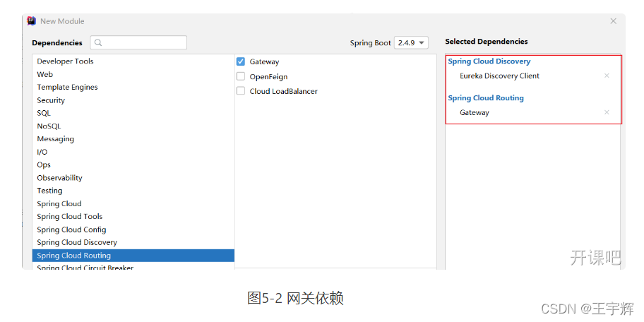Select the Spring Cloud Circuit Breaker category
Image resolution: width=644 pixels, height=322 pixels.
[x=133, y=267]
